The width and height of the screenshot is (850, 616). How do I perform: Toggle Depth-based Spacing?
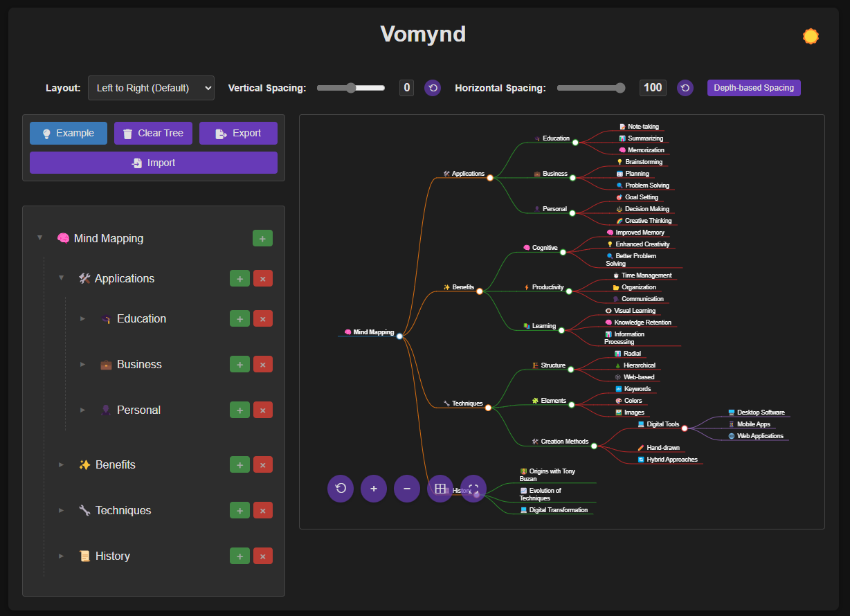pyautogui.click(x=754, y=88)
